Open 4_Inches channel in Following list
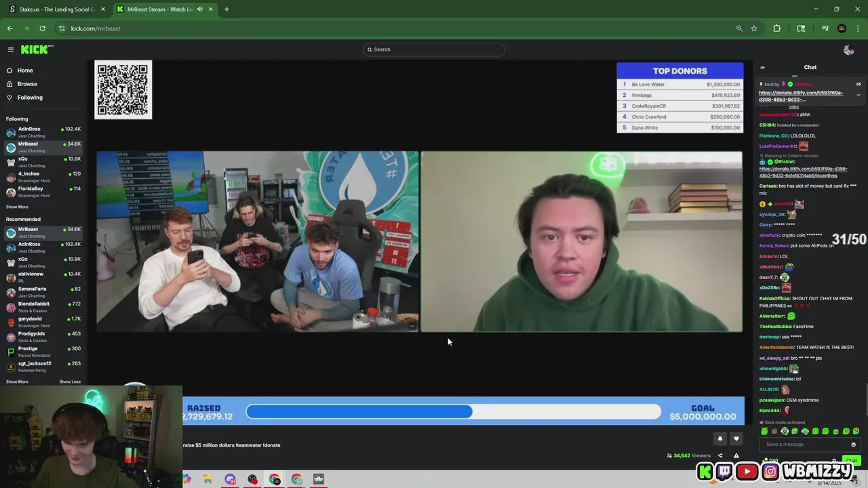Screen dimensions: 868x488 point(43,176)
